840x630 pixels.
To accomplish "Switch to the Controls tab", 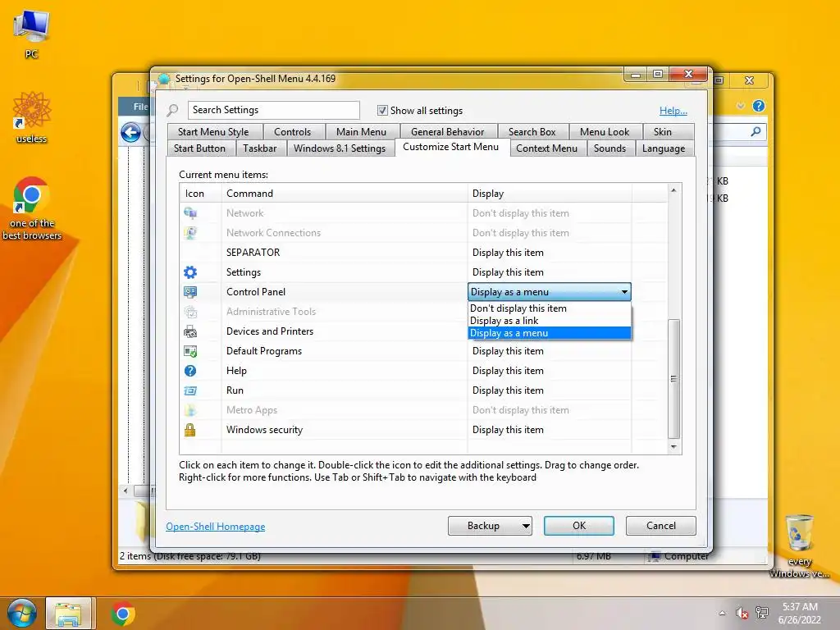I will coord(293,132).
